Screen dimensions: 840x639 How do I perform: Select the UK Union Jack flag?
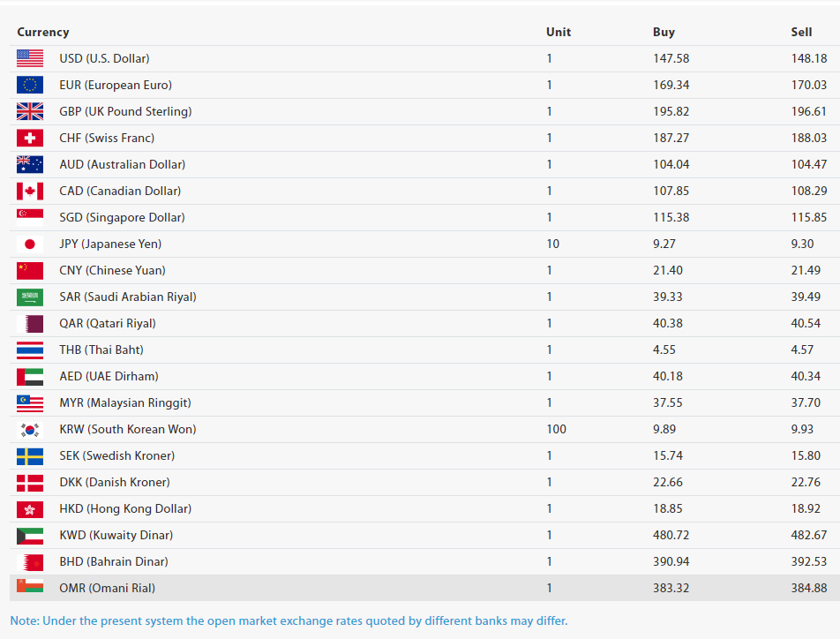click(29, 111)
